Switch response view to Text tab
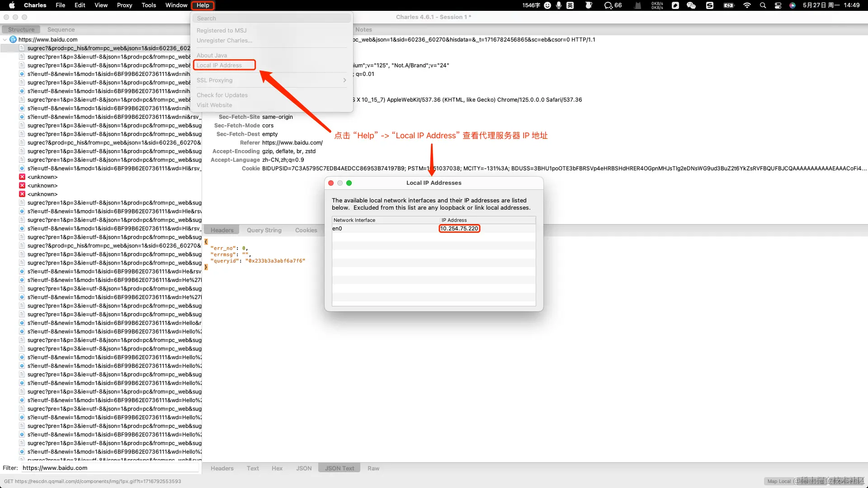 (x=253, y=468)
